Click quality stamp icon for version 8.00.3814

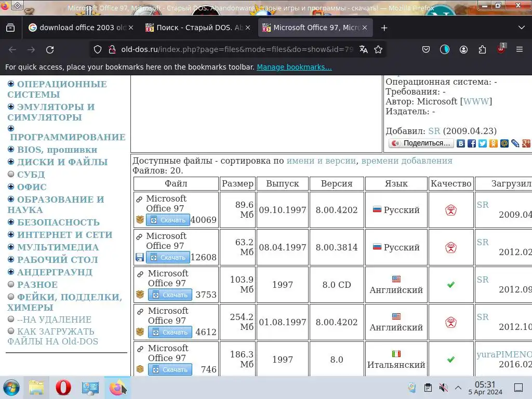tap(450, 247)
